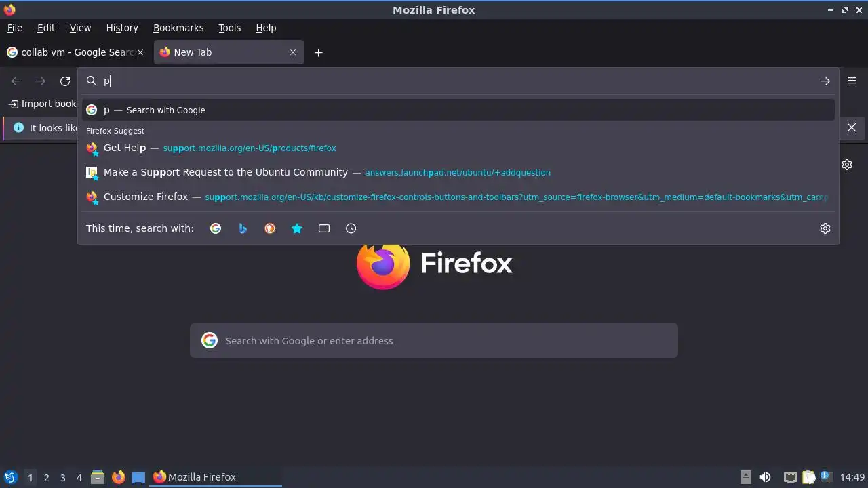
Task: Click the info icon in notification bar
Action: pyautogui.click(x=18, y=127)
